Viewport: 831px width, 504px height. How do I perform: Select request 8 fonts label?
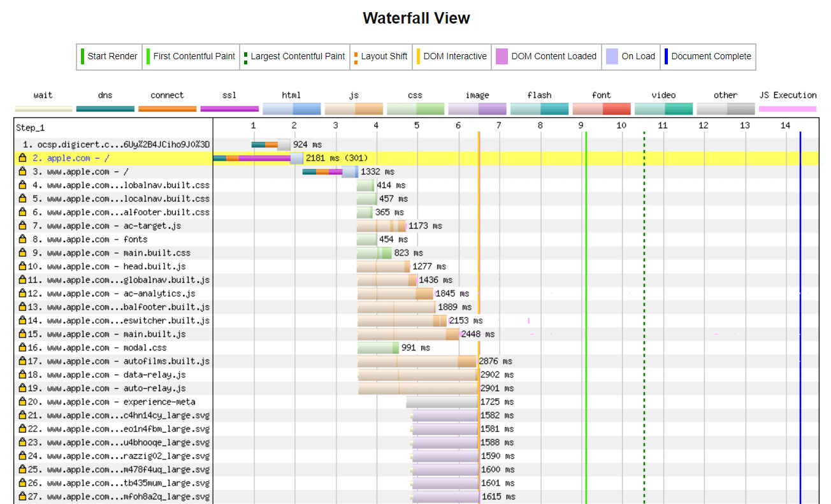90,240
